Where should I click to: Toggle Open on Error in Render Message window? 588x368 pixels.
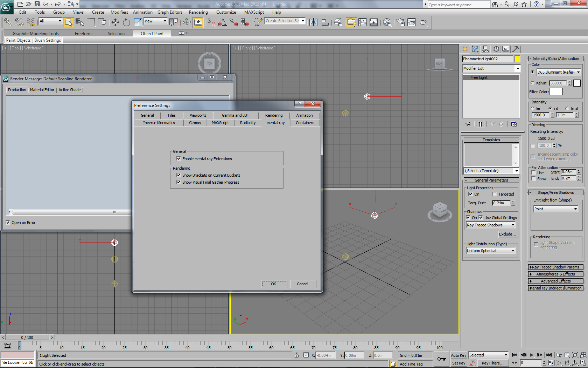click(8, 223)
